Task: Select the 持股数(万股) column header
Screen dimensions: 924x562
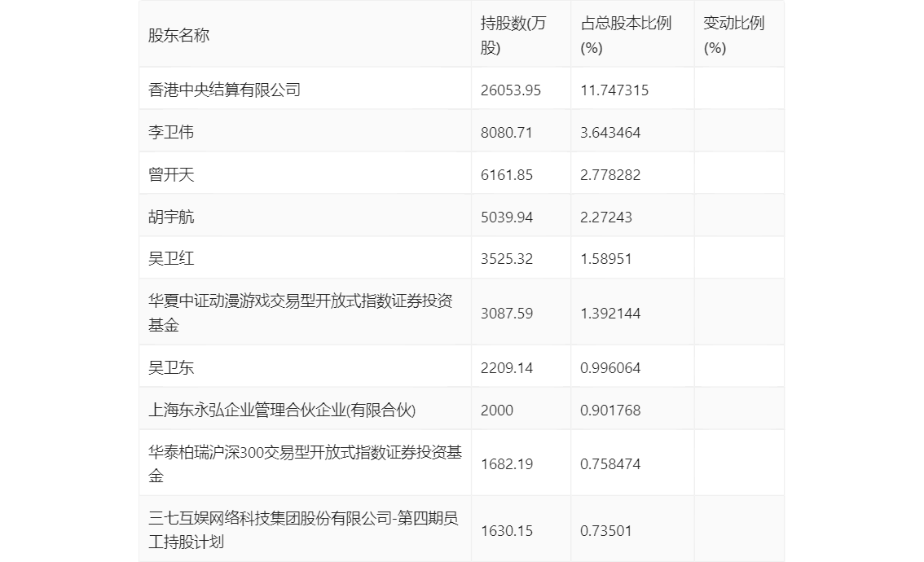Action: [513, 35]
